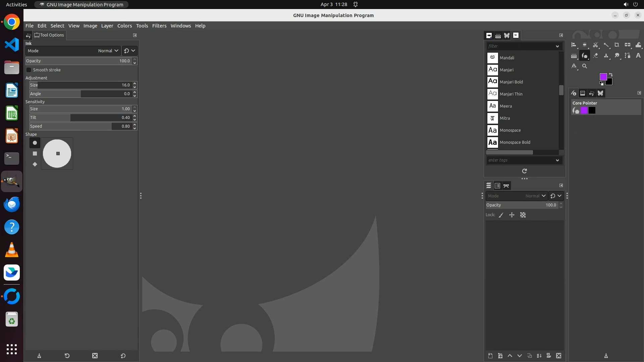Image resolution: width=644 pixels, height=362 pixels.
Task: Select the Scissors Select tool
Action: pos(595,45)
